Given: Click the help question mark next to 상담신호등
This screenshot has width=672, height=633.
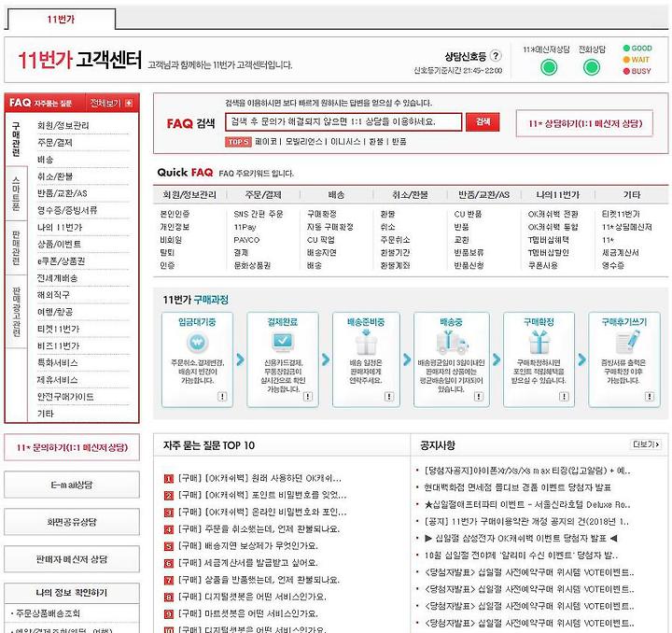Looking at the screenshot, I should click(496, 56).
